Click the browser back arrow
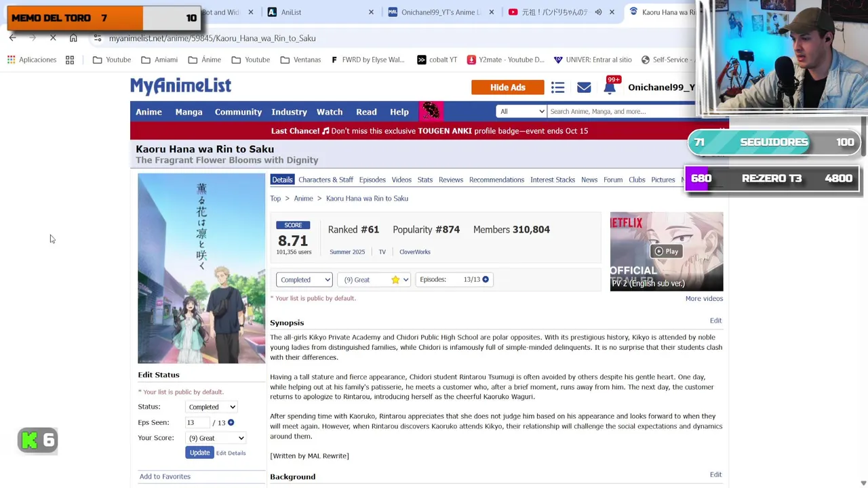The height and width of the screenshot is (488, 868). [x=13, y=38]
